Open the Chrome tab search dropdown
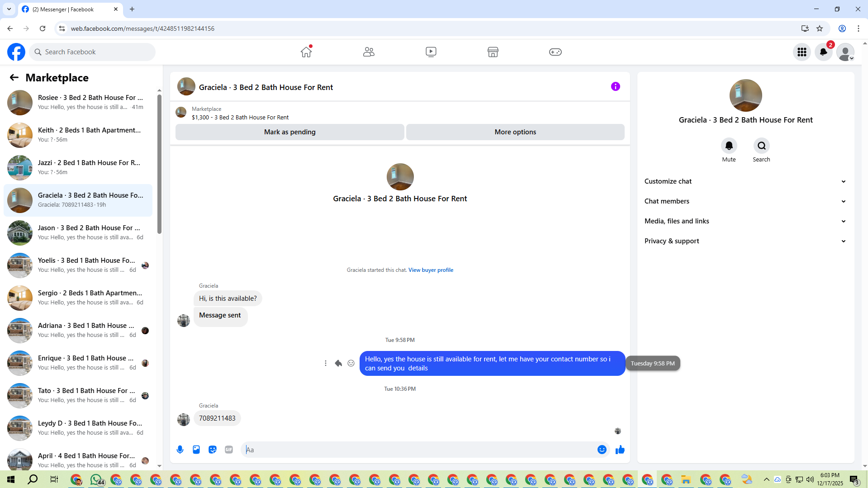This screenshot has width=868, height=488. (9, 9)
